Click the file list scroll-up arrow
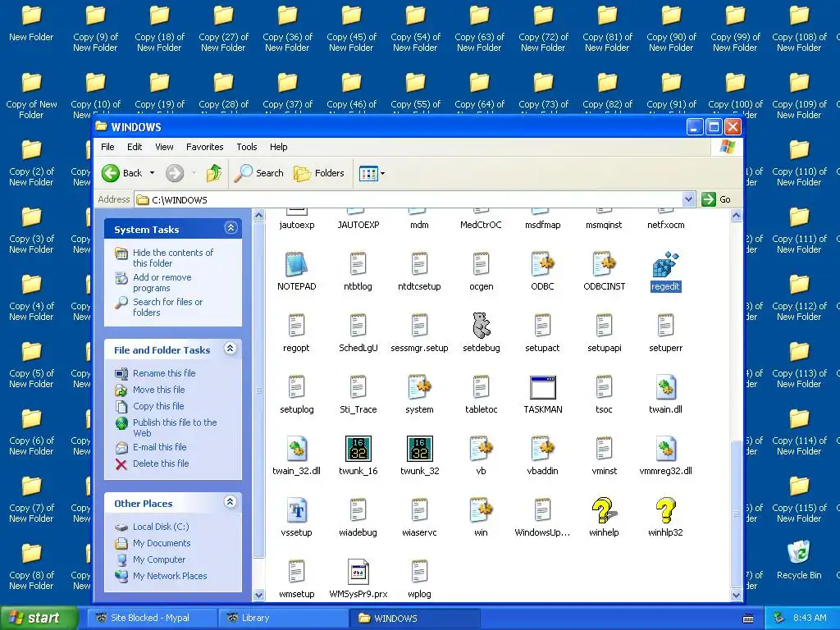The image size is (840, 630). (x=736, y=216)
